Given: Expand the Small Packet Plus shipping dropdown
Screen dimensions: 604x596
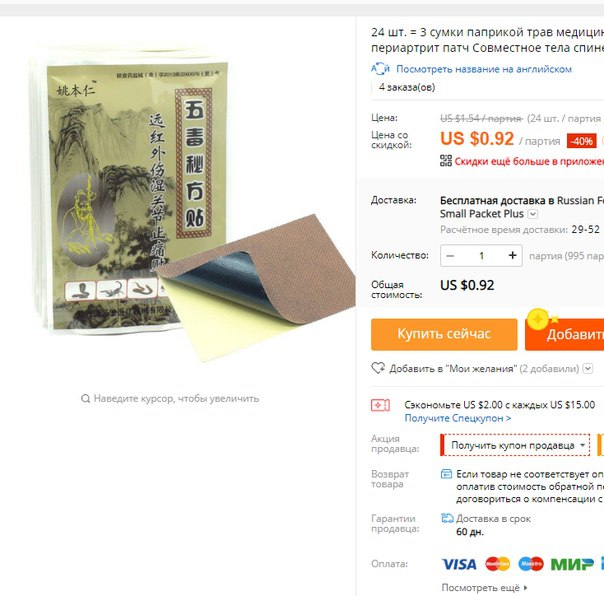Looking at the screenshot, I should [x=533, y=214].
